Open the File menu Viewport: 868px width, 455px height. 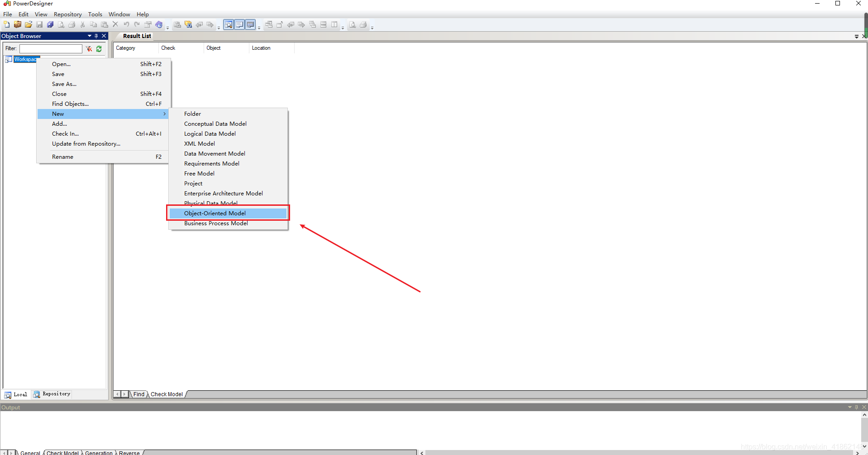coord(8,14)
